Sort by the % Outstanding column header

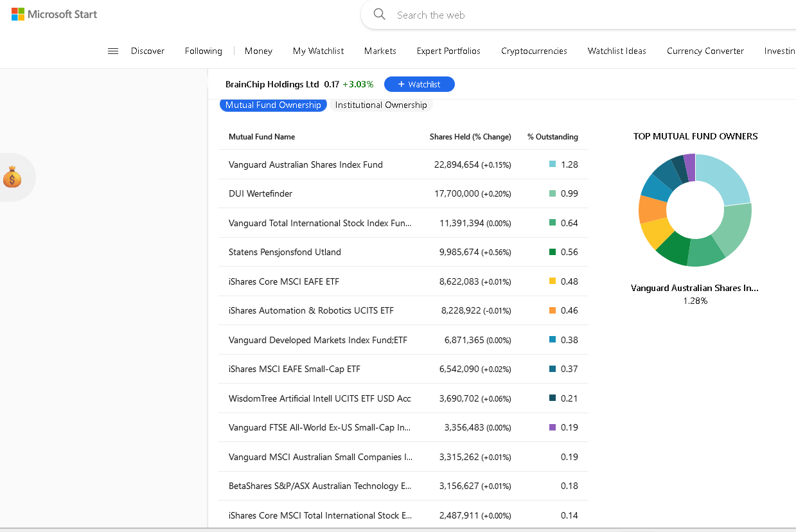[x=553, y=137]
